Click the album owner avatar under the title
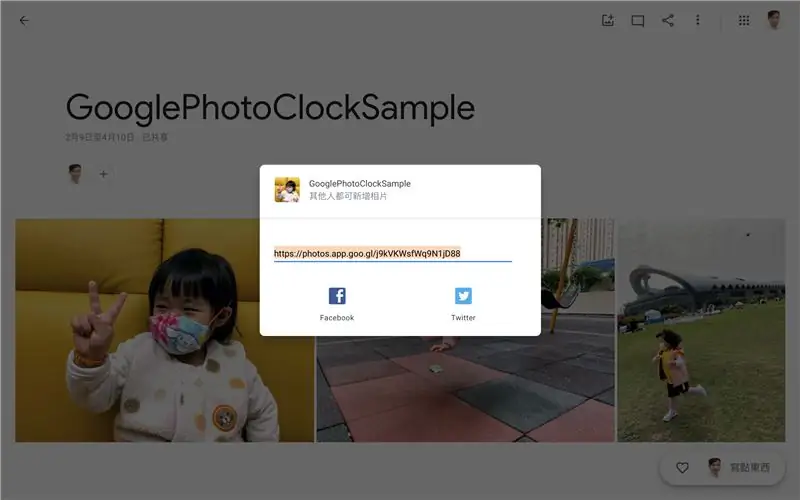The width and height of the screenshot is (800, 500). click(x=76, y=174)
